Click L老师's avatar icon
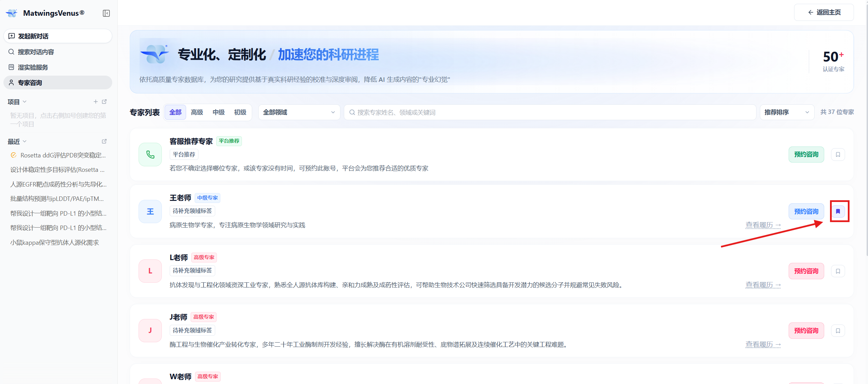This screenshot has height=384, width=868. pyautogui.click(x=150, y=271)
